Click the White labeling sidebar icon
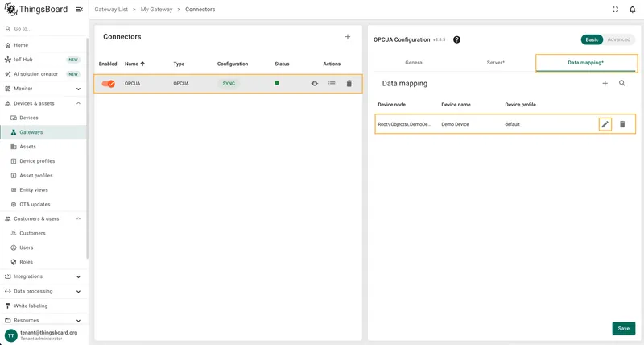This screenshot has height=345, width=644. (8, 306)
